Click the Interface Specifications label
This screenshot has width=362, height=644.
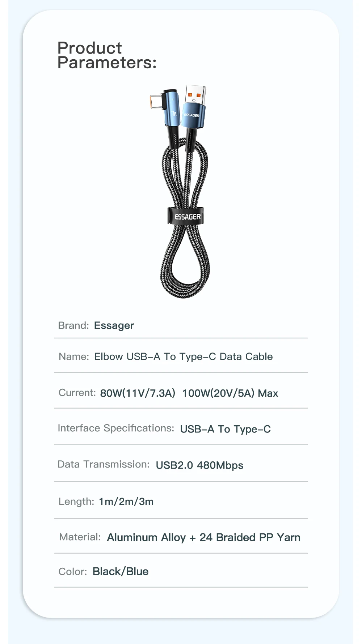(116, 428)
